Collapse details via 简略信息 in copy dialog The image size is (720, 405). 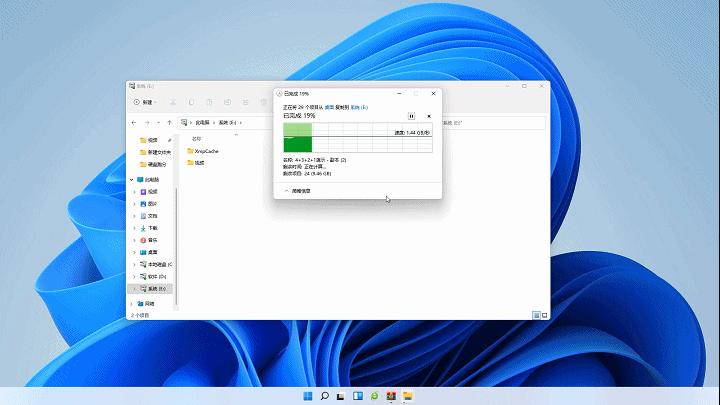[298, 191]
